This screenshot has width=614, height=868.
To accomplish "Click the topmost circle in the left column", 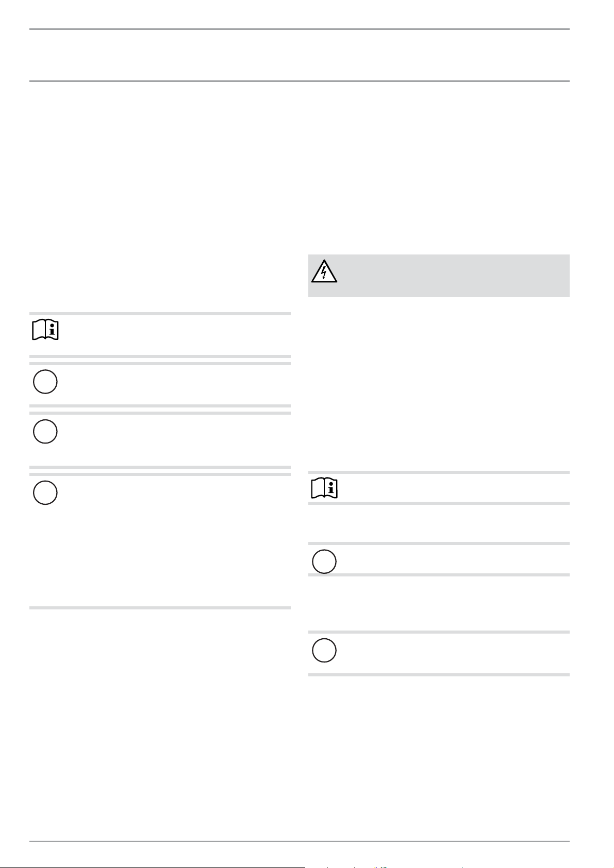I will pyautogui.click(x=45, y=382).
